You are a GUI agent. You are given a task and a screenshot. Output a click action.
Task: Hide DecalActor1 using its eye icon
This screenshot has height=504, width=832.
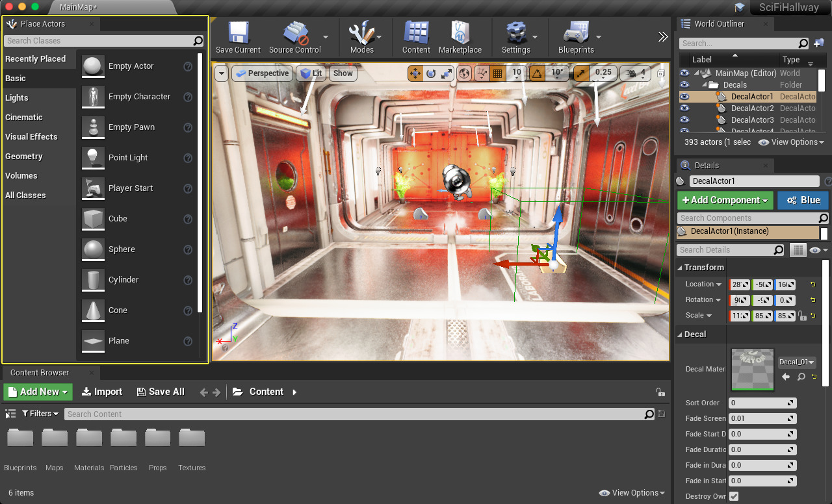click(684, 97)
